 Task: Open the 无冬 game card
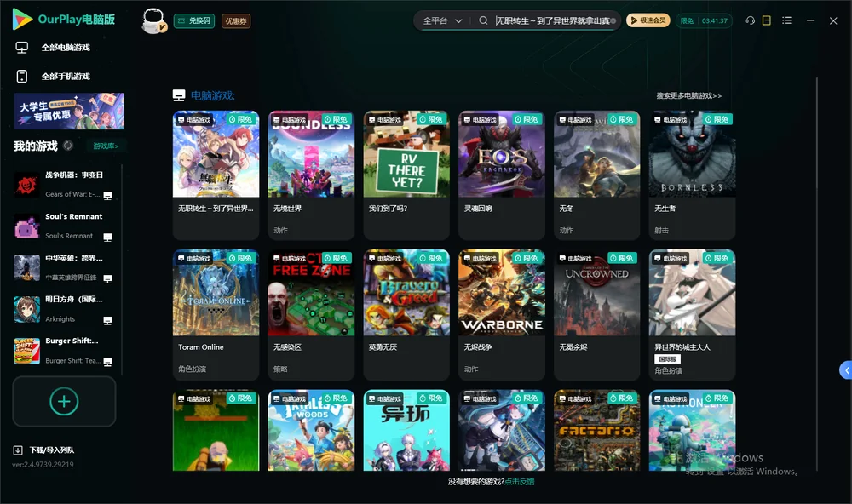pos(596,175)
